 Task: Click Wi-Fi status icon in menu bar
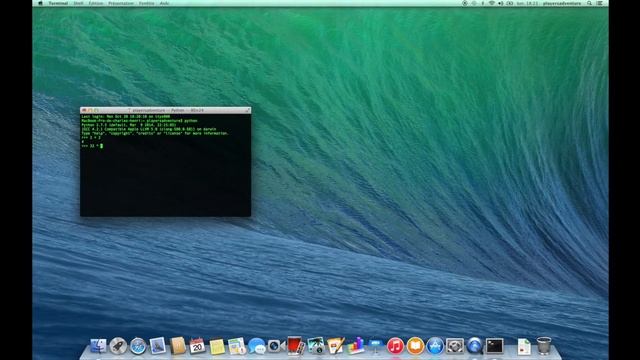coord(492,3)
